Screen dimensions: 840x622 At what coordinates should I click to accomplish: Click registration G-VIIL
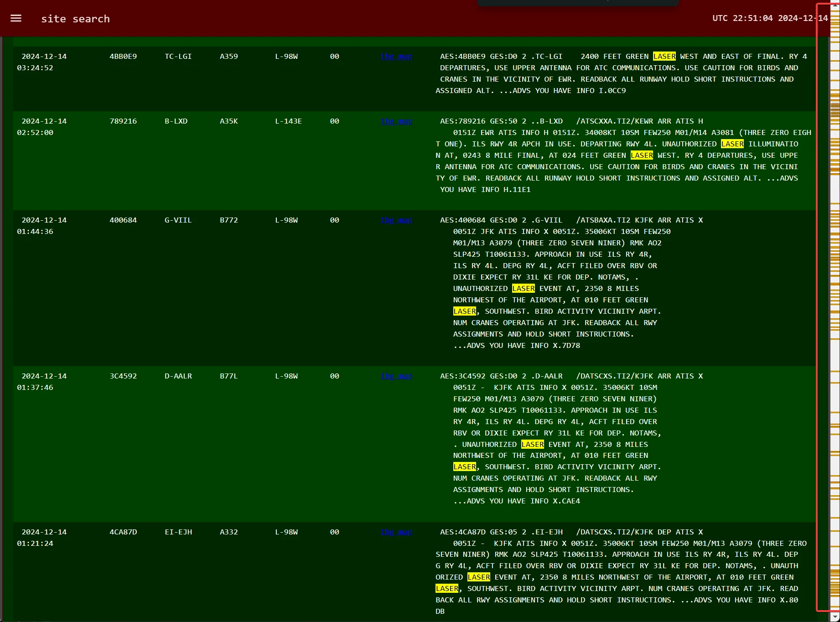coord(178,220)
